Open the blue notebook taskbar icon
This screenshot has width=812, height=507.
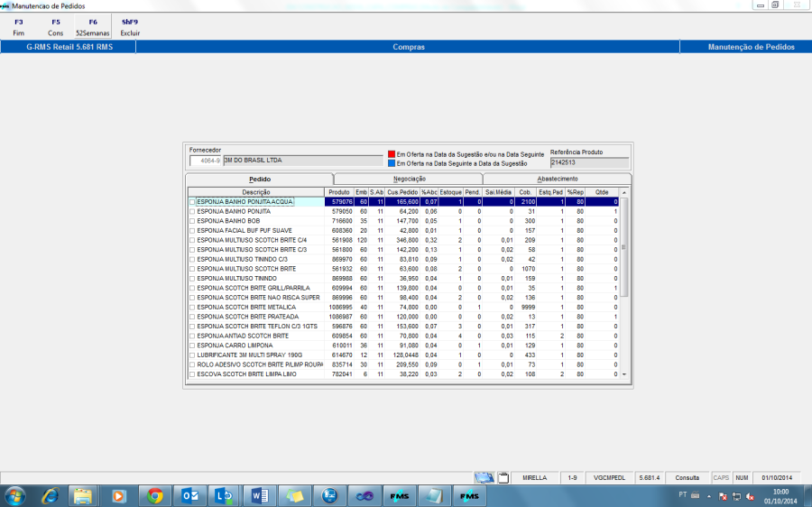tap(434, 496)
